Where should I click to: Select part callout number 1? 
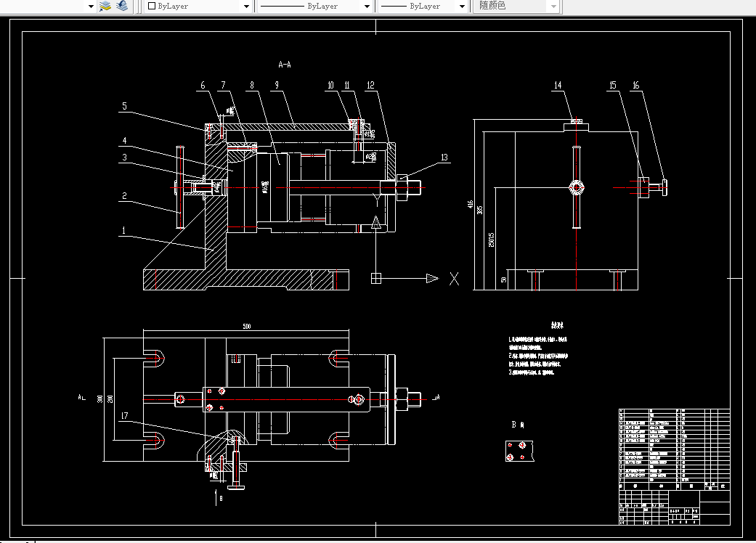tap(123, 230)
